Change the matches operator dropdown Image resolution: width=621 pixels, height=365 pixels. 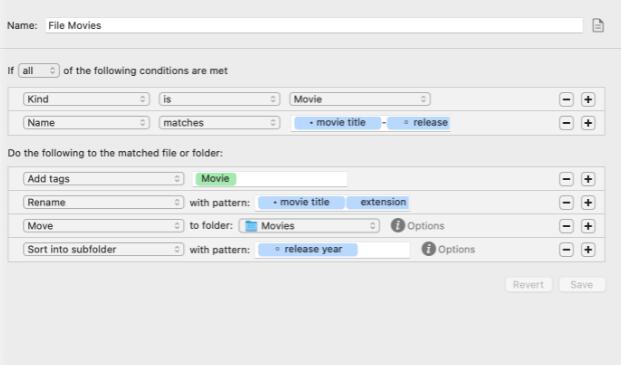(219, 123)
